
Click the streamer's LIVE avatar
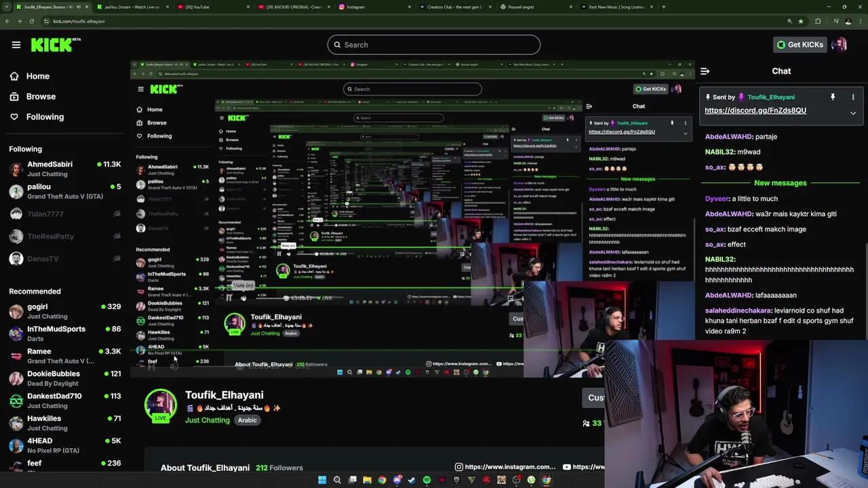161,405
